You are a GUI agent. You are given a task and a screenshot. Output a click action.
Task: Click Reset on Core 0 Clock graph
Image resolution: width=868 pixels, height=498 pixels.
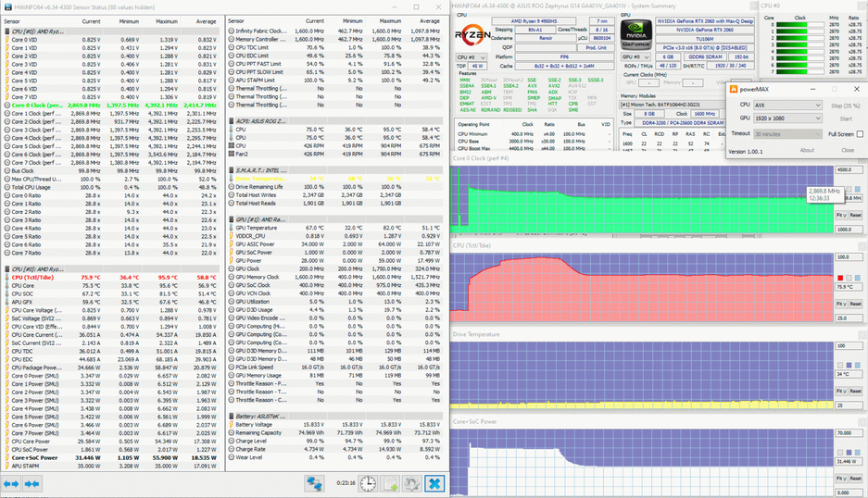coord(855,216)
